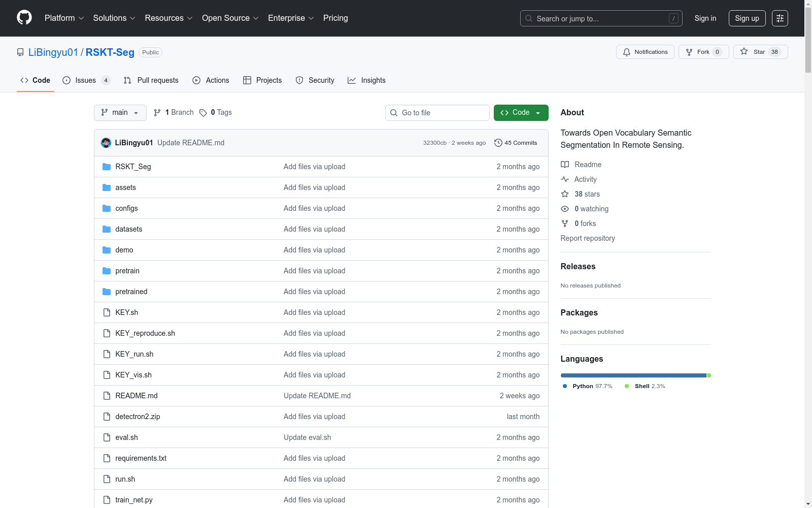View the 0 watching link
Image resolution: width=812 pixels, height=508 pixels.
(585, 209)
